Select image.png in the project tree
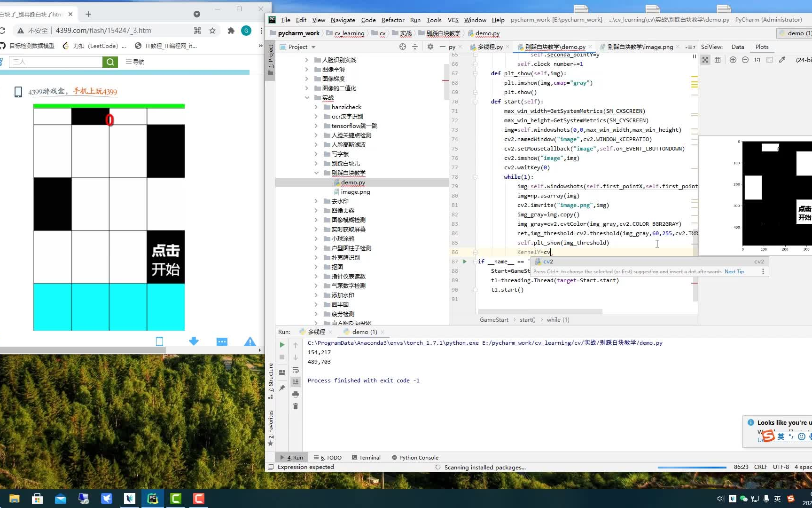Image resolution: width=812 pixels, height=508 pixels. (356, 191)
